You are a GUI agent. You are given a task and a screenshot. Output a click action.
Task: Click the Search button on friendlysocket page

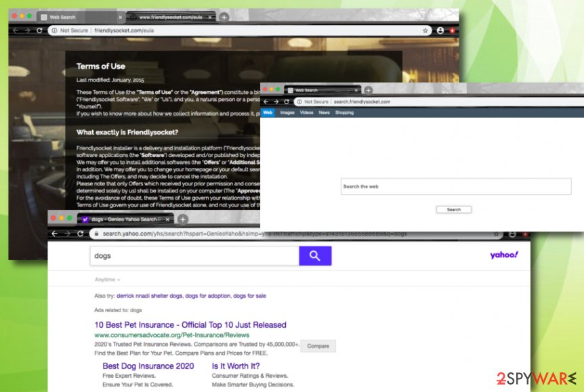point(454,210)
